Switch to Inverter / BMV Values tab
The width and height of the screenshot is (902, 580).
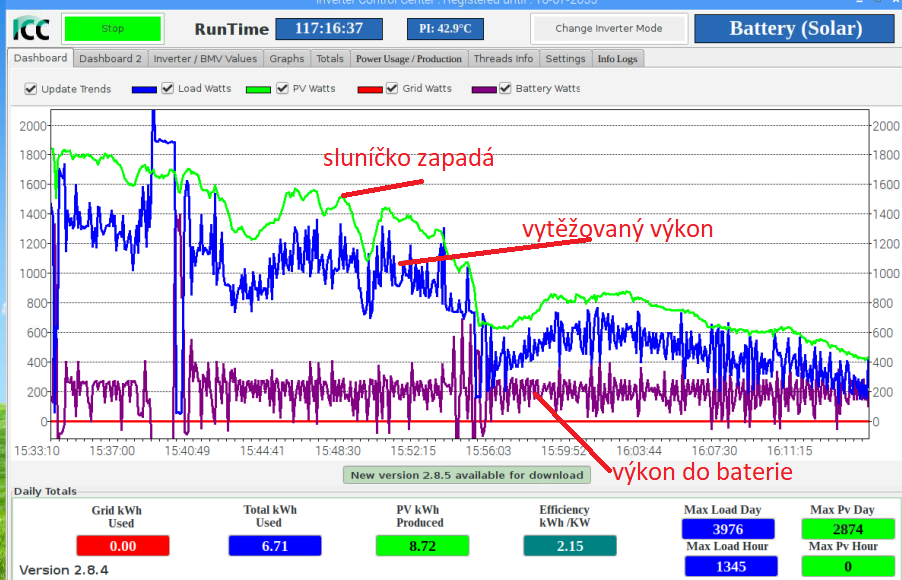[x=206, y=59]
